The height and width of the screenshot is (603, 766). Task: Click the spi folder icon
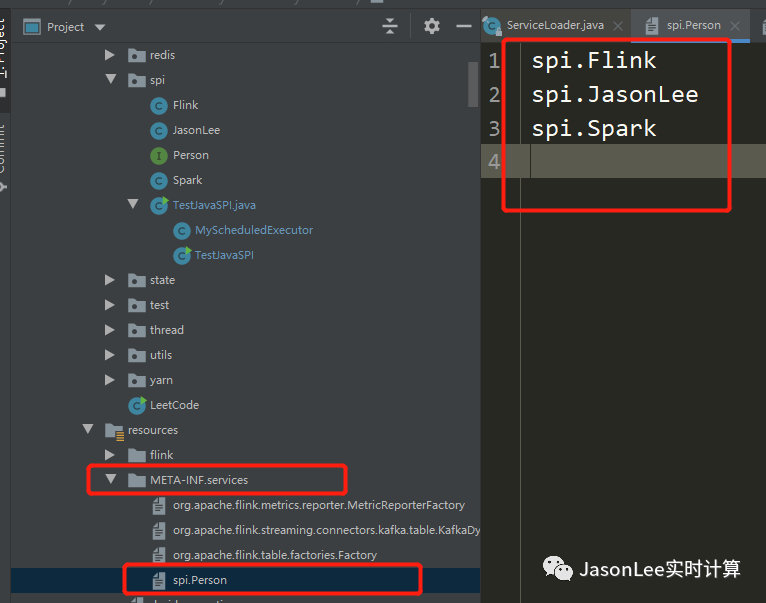(137, 80)
